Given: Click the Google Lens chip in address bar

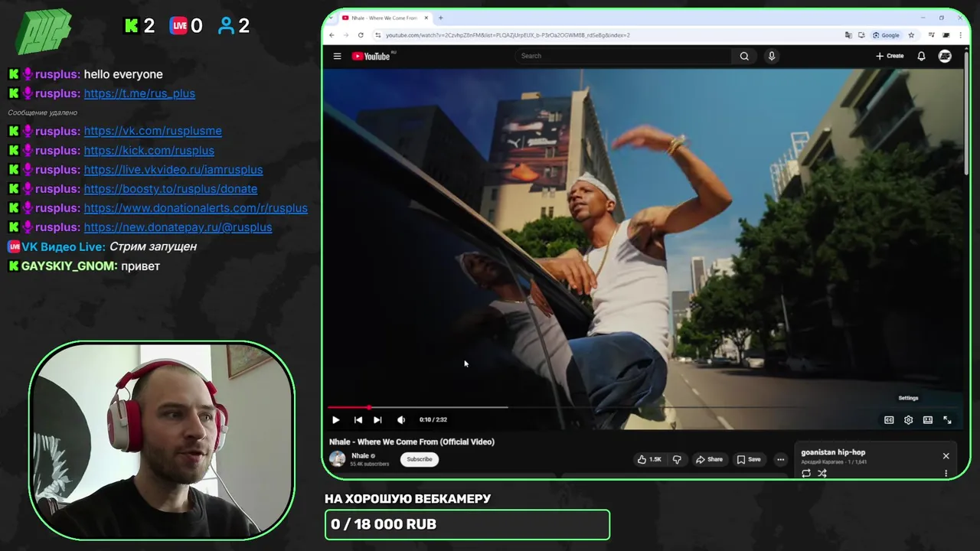Looking at the screenshot, I should tap(886, 35).
